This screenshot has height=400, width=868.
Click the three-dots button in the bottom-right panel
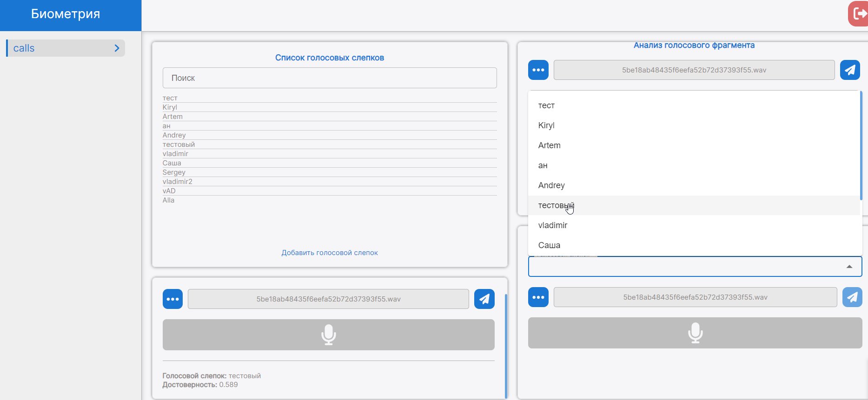point(538,297)
